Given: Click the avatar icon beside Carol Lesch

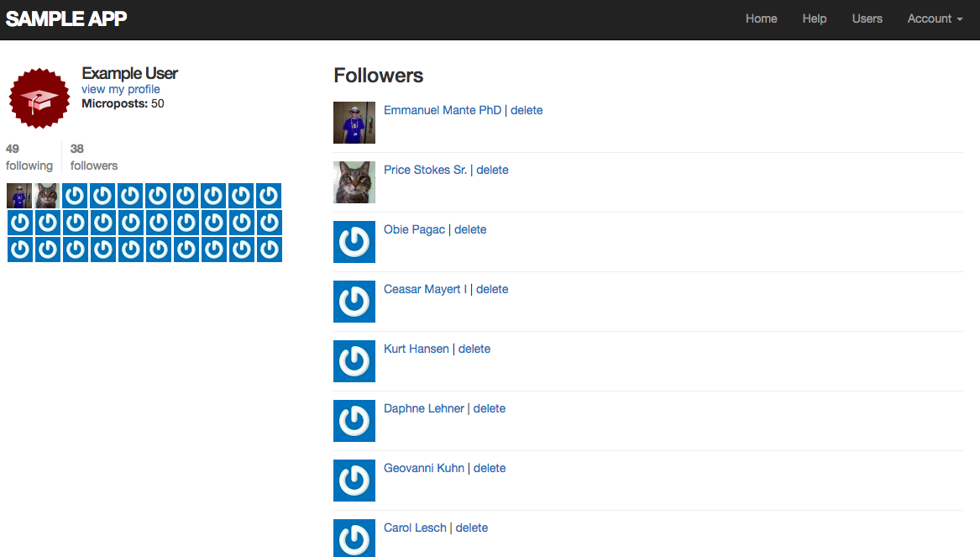Looking at the screenshot, I should (354, 539).
